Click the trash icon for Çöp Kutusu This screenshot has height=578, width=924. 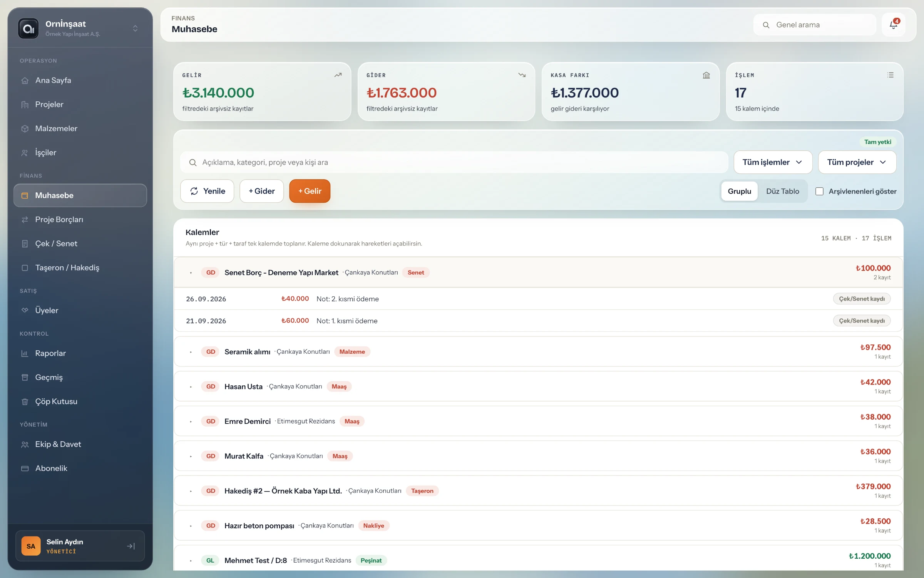point(25,402)
